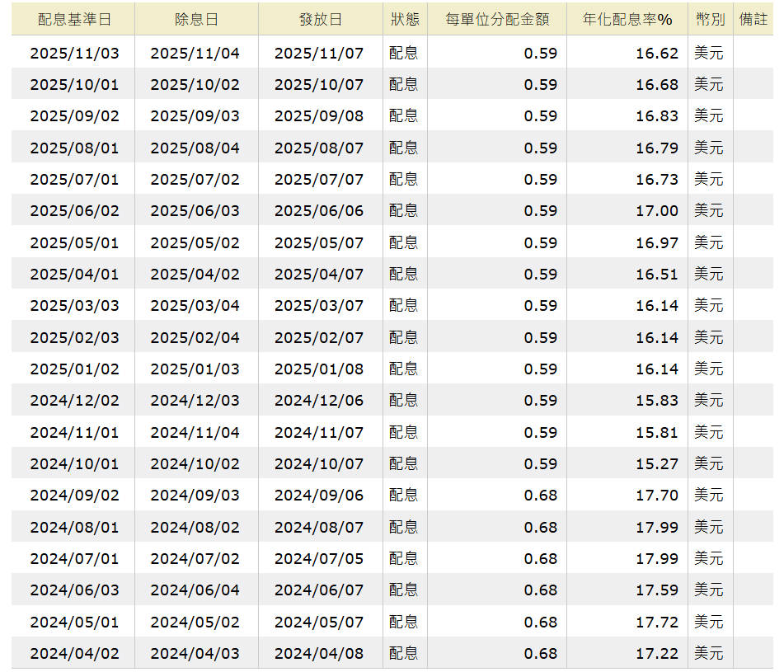
Task: Select ex-dividend date 2024/06/04 cell
Action: 195,590
